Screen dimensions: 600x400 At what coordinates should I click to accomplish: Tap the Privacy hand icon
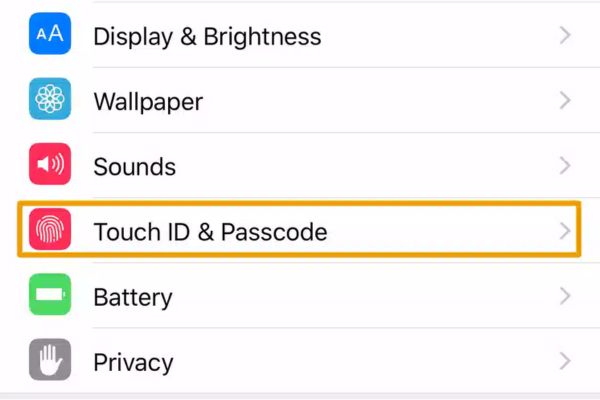(x=49, y=361)
